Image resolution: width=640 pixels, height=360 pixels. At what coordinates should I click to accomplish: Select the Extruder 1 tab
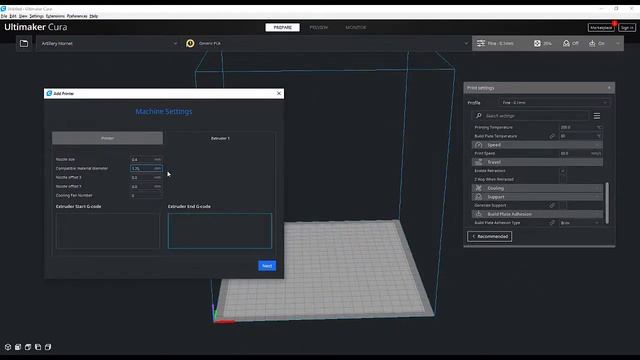pyautogui.click(x=220, y=138)
